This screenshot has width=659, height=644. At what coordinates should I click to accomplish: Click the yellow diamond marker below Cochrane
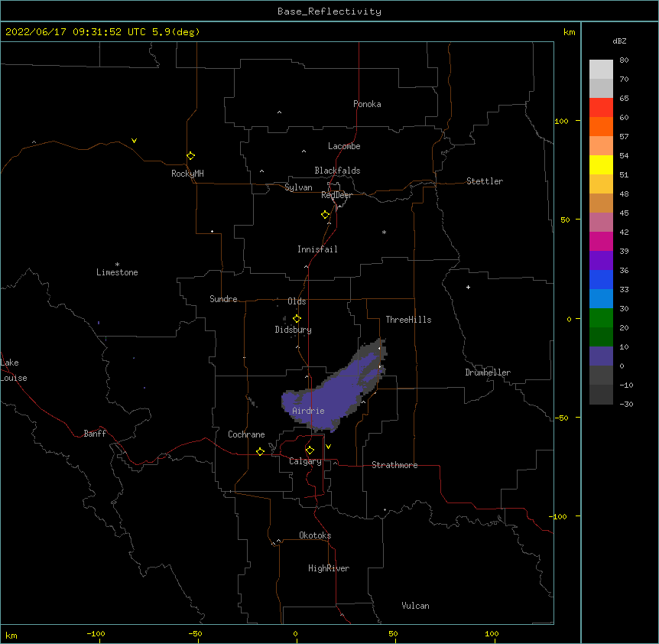point(260,451)
